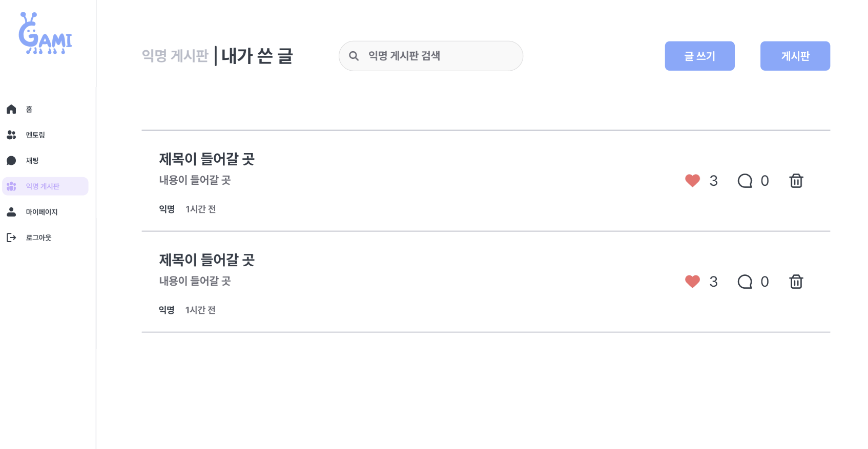Toggle the heart like on first post
Image resolution: width=868 pixels, height=449 pixels.
tap(692, 180)
